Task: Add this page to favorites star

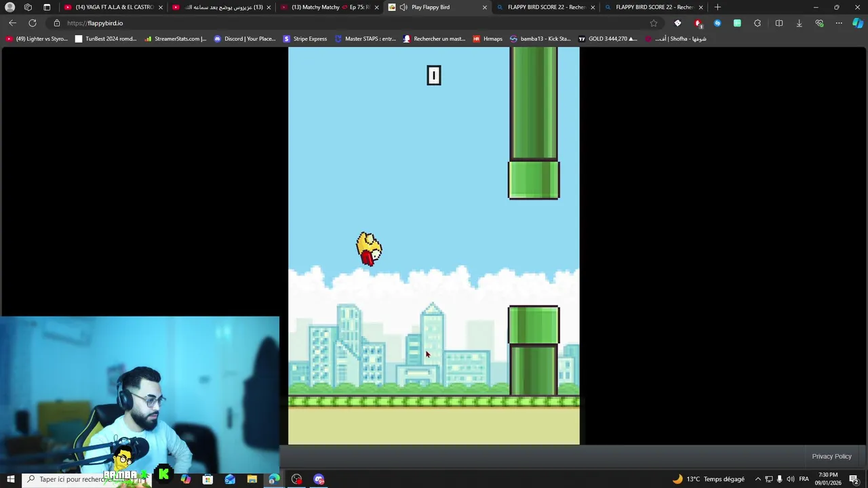Action: 654,23
